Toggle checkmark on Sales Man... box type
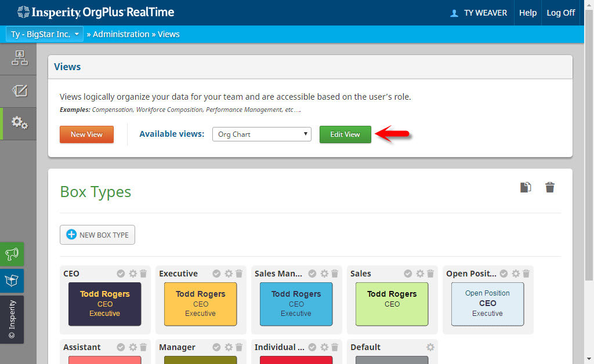The width and height of the screenshot is (594, 364). point(312,274)
